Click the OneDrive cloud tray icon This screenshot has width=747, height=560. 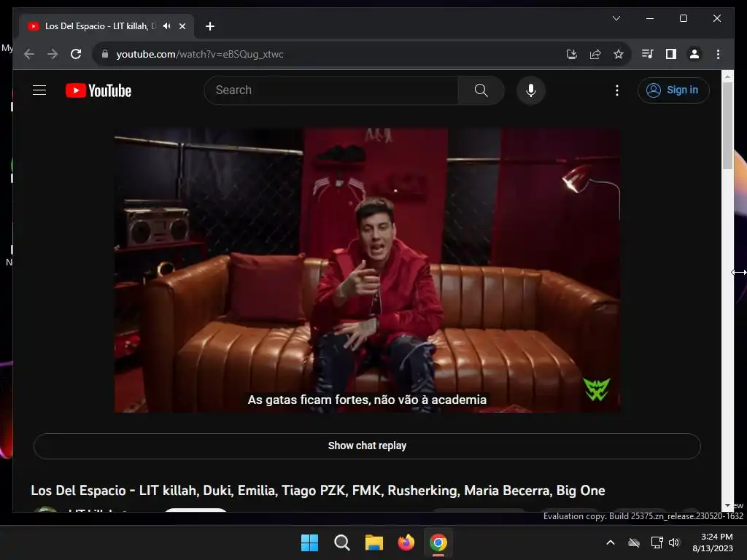coord(634,542)
